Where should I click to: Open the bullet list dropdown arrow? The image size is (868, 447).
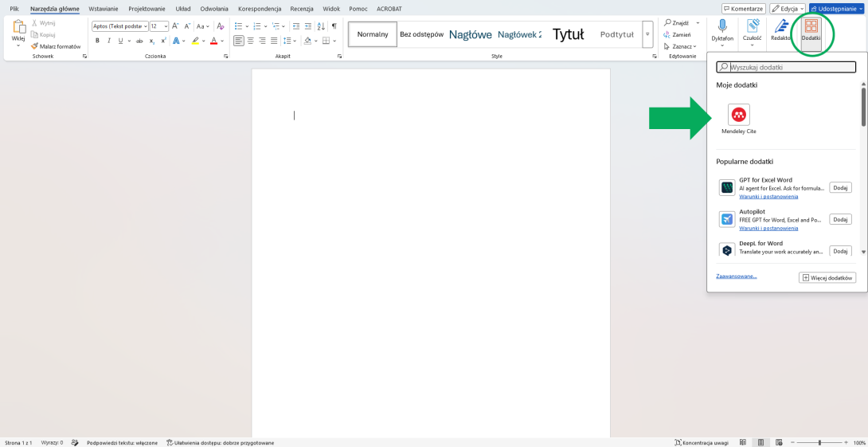tap(246, 26)
